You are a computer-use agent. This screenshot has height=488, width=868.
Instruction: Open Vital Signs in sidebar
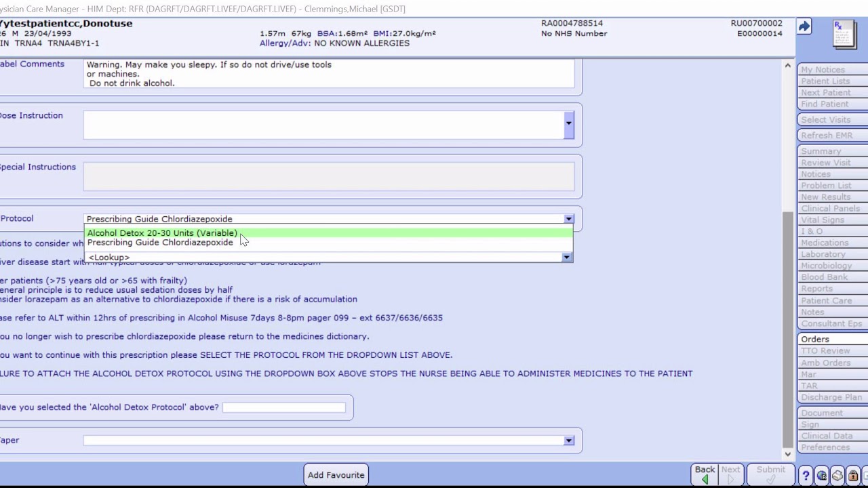point(833,220)
